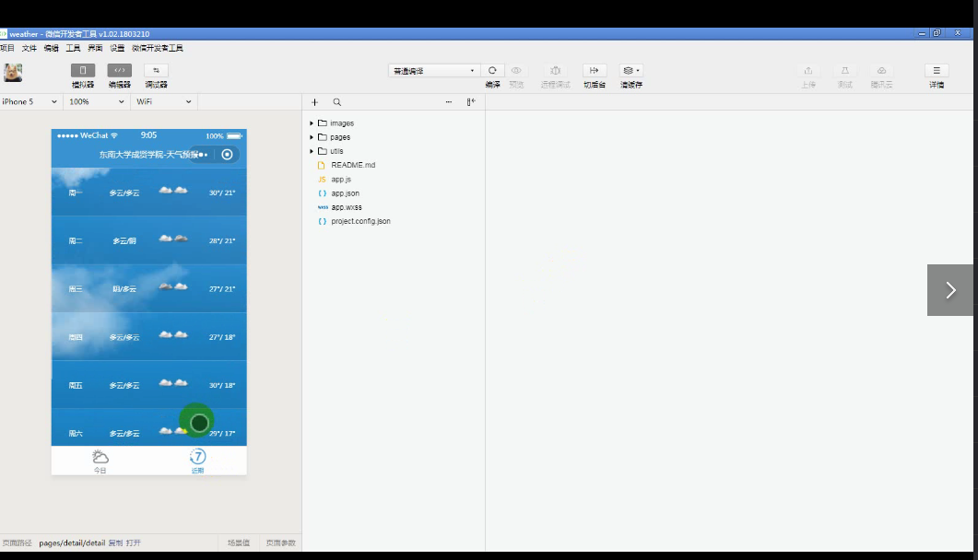Click the 上传 upload icon

(808, 70)
